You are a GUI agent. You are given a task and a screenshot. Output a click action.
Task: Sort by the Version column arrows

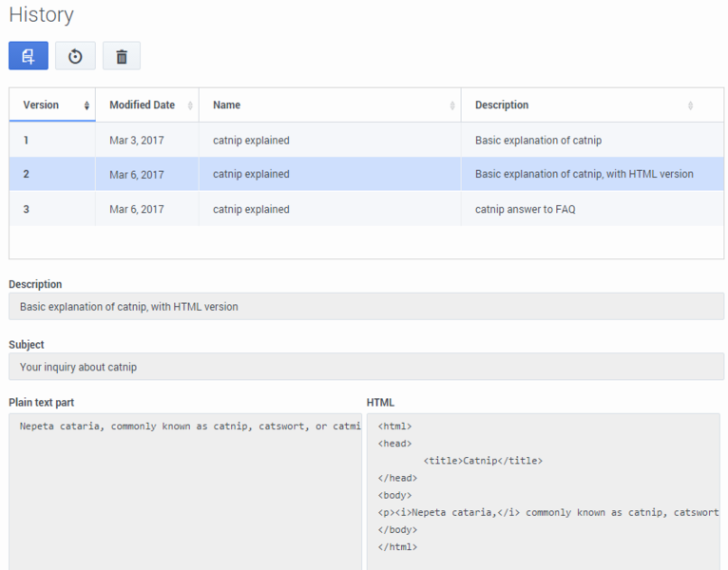pos(86,105)
